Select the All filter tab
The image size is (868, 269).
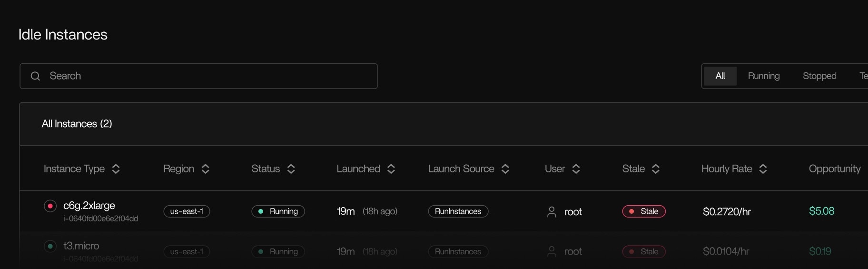pos(720,76)
